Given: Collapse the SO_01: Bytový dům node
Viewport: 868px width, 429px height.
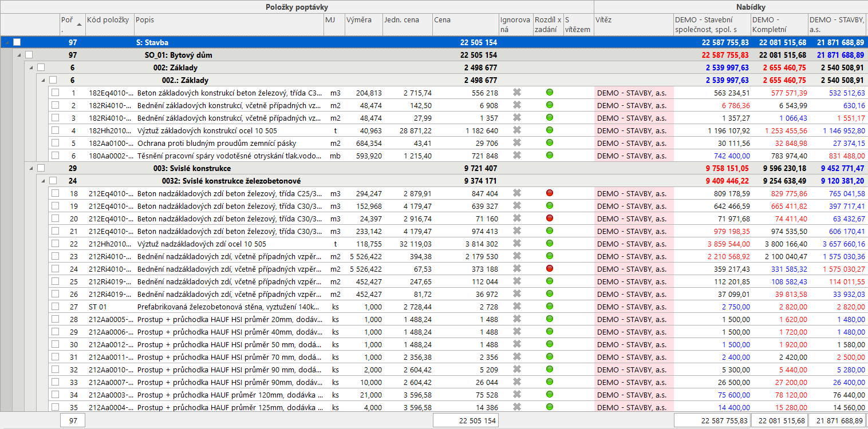Looking at the screenshot, I should tap(19, 55).
